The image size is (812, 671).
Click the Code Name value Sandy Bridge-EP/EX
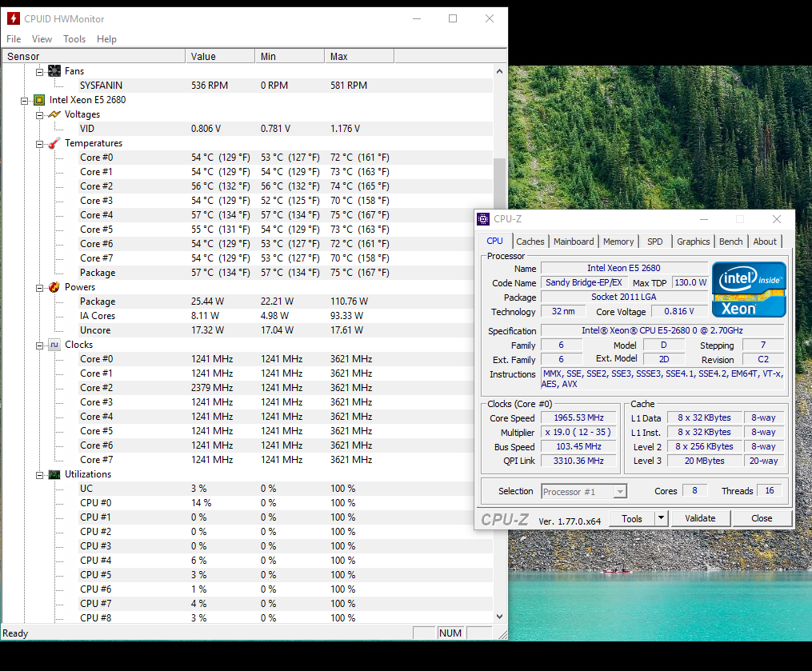pyautogui.click(x=584, y=282)
